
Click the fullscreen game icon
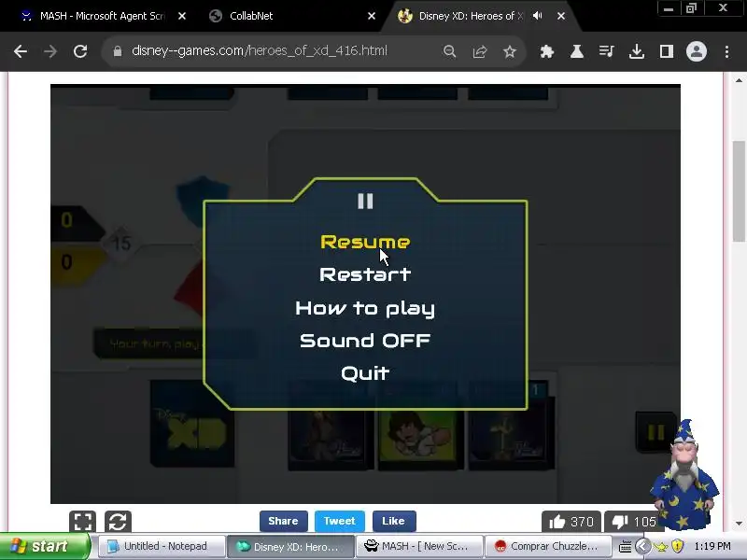coord(82,521)
